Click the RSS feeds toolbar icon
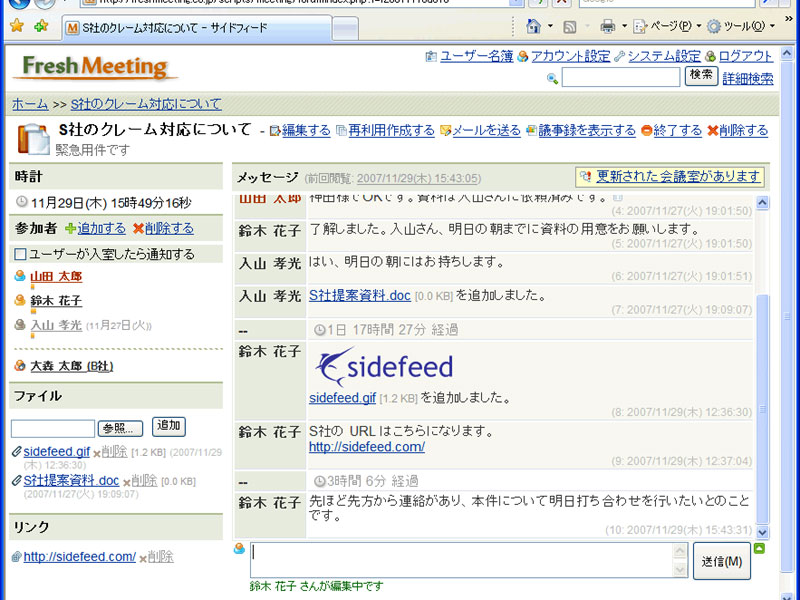This screenshot has height=600, width=800. click(569, 27)
